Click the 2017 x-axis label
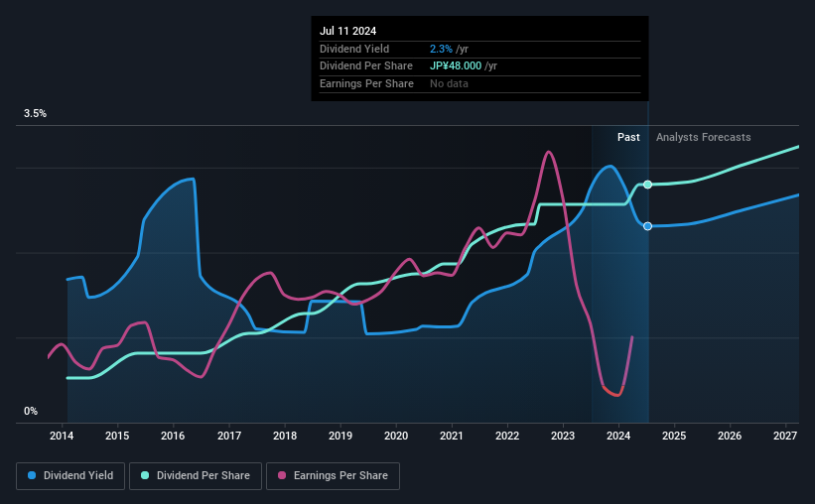 click(229, 436)
